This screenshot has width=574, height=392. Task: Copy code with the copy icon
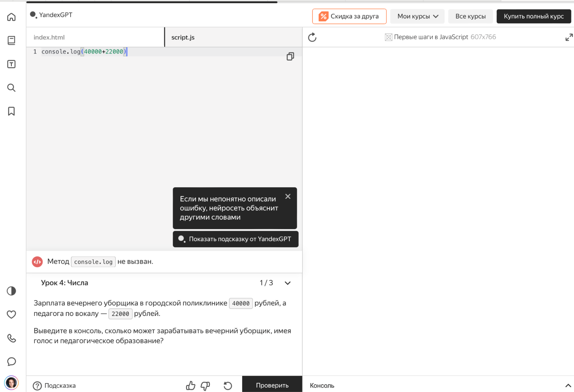point(290,57)
